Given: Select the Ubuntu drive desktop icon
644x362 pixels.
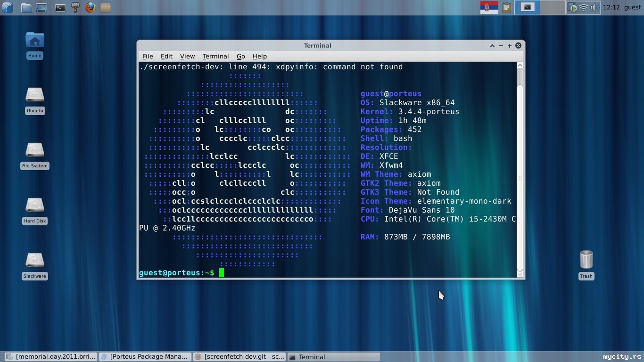Looking at the screenshot, I should click(35, 101).
